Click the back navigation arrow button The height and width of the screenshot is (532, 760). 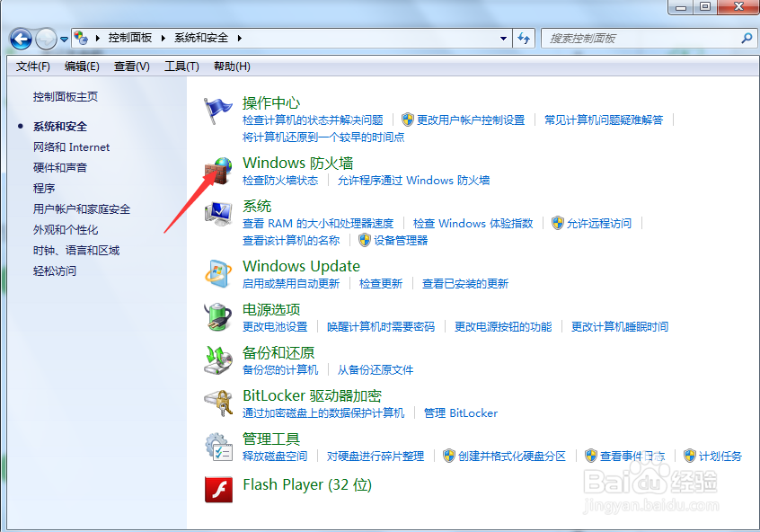pos(21,39)
